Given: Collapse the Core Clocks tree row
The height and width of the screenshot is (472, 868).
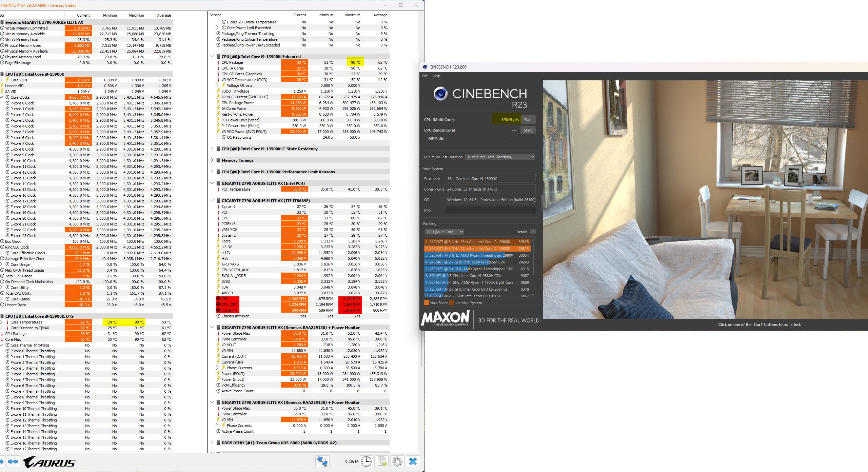Looking at the screenshot, I should pos(2,97).
